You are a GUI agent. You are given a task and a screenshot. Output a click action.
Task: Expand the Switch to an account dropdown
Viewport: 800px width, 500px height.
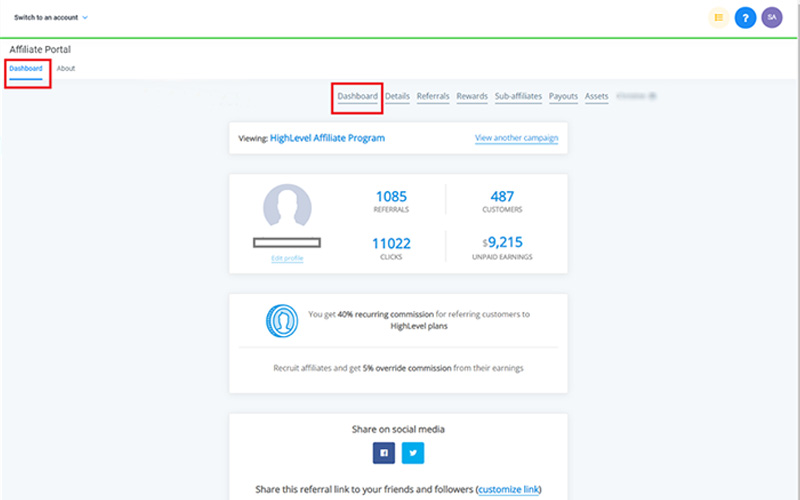[51, 17]
